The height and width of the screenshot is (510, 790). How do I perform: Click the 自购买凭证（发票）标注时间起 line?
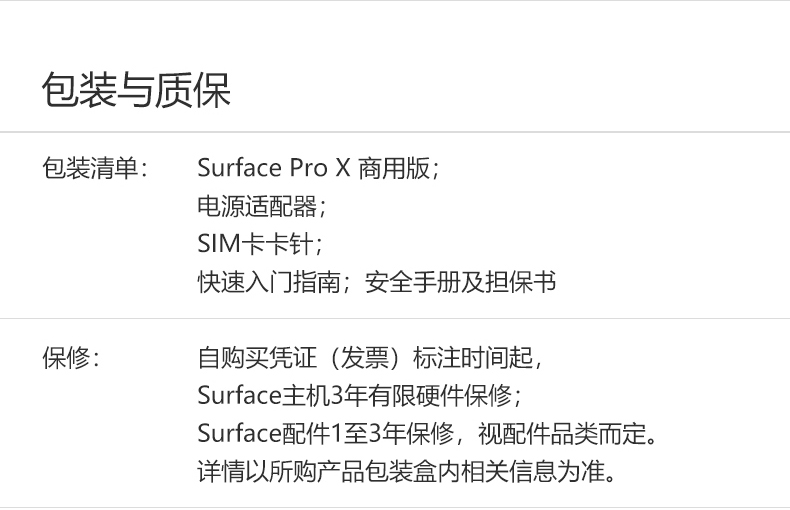[x=370, y=358]
